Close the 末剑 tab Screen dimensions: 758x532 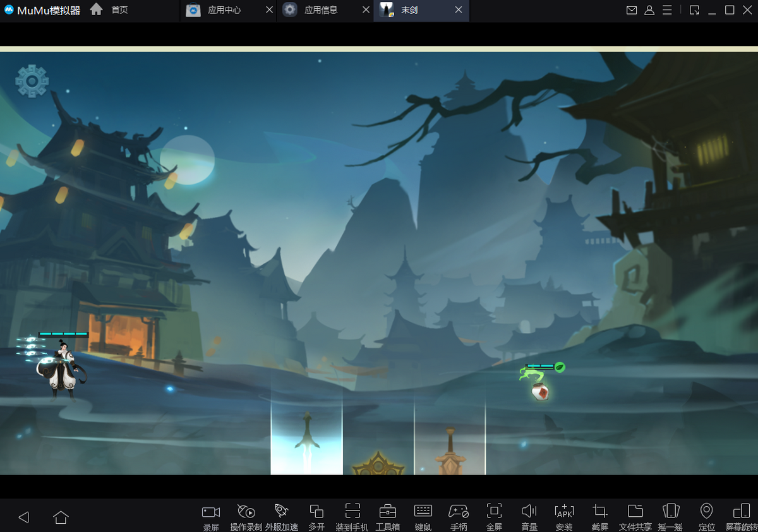pyautogui.click(x=459, y=10)
